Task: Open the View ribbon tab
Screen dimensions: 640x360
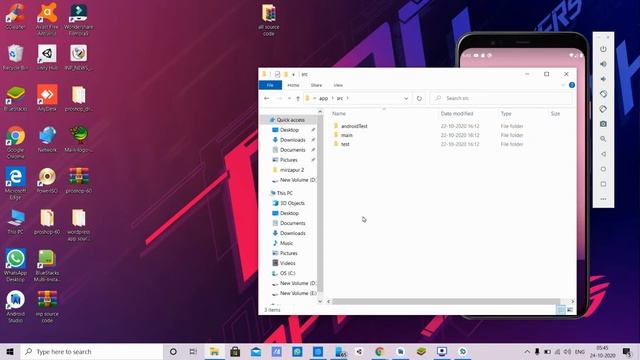Action: pos(338,85)
